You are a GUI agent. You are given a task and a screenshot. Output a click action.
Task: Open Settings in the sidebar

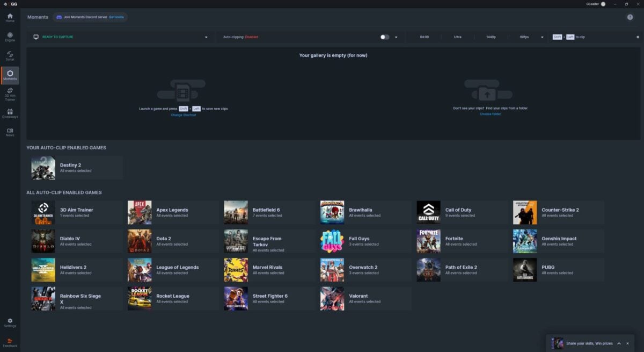tap(10, 322)
